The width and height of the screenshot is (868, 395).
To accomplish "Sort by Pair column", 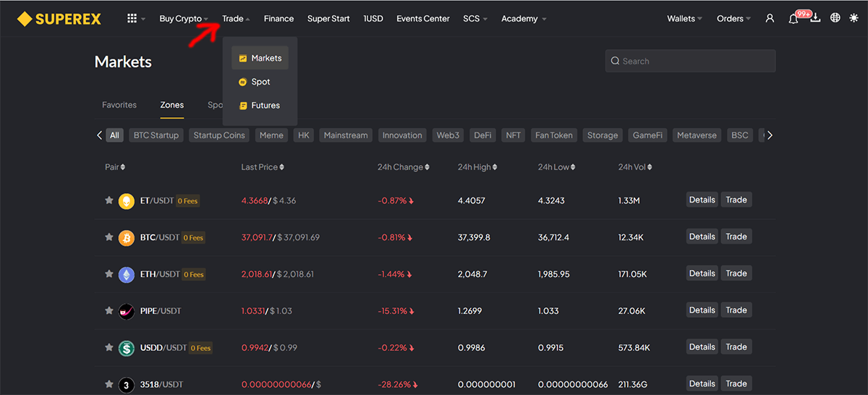I will click(x=115, y=167).
